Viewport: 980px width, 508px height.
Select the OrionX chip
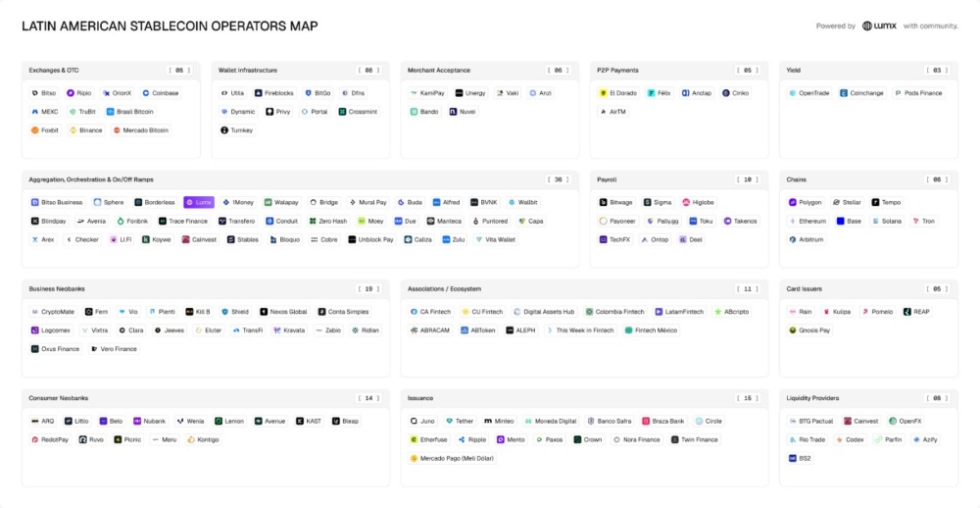click(118, 93)
